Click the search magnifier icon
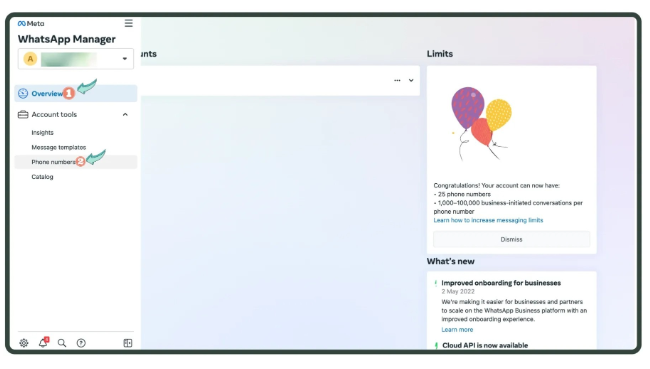This screenshot has width=650, height=369. coord(62,343)
